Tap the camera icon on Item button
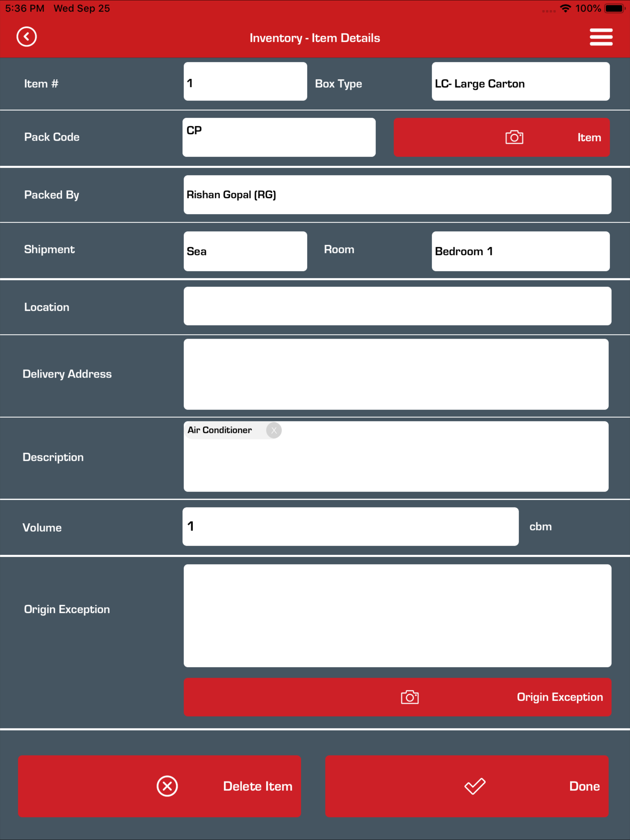 pyautogui.click(x=514, y=137)
